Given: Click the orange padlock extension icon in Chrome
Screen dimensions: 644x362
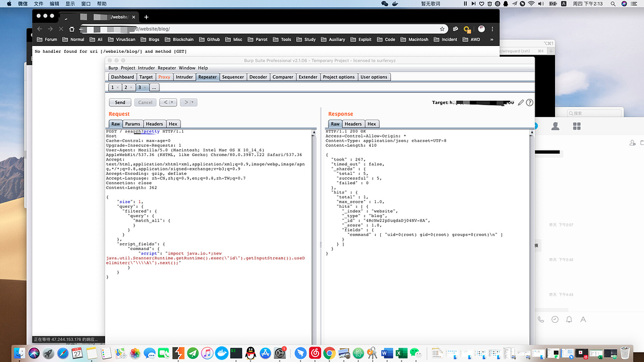Looking at the screenshot, I should click(466, 29).
